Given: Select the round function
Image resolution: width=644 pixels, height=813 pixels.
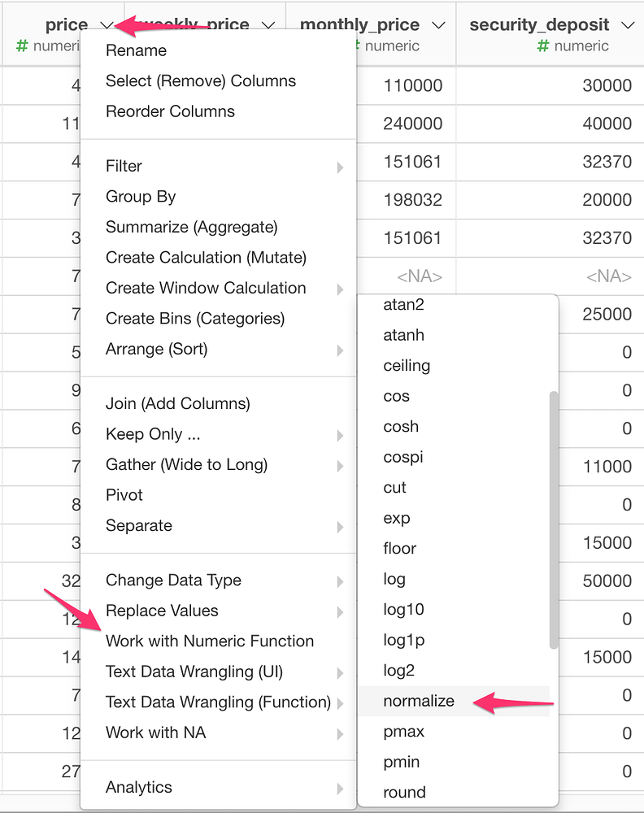Looking at the screenshot, I should (404, 792).
